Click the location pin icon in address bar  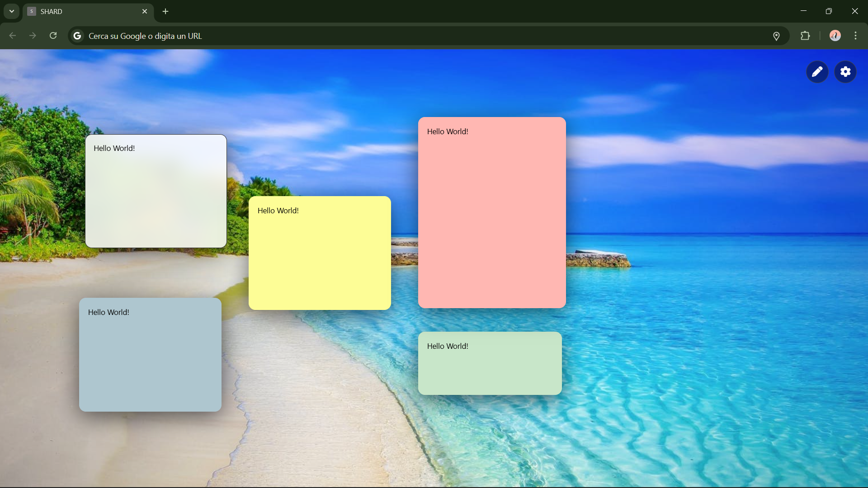(776, 36)
